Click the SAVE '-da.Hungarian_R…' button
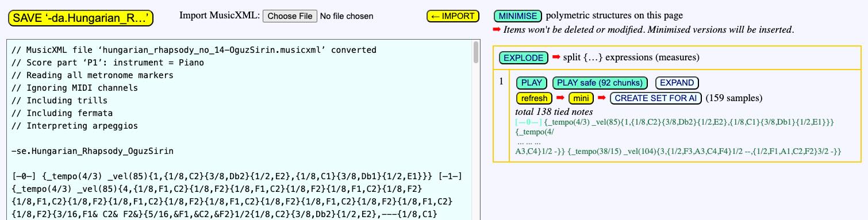This screenshot has width=868, height=220. tap(80, 18)
